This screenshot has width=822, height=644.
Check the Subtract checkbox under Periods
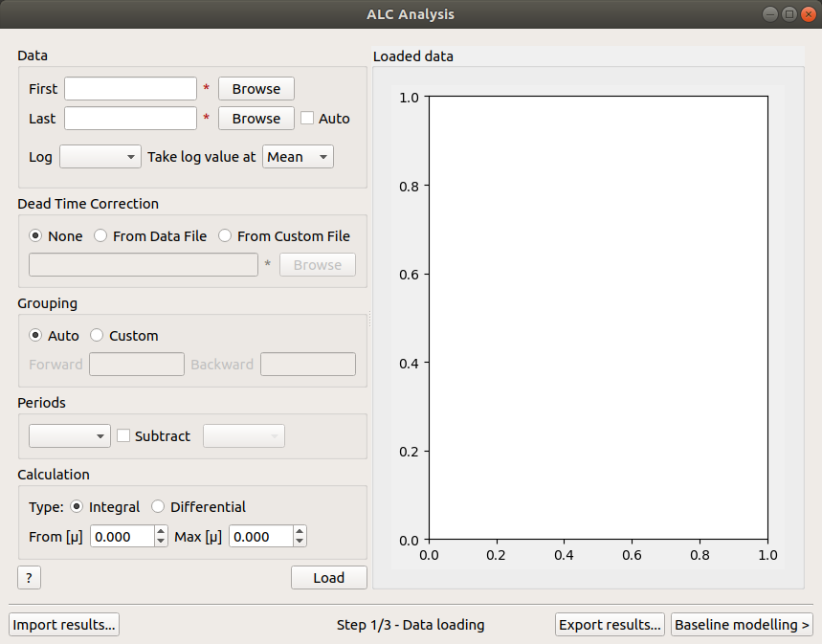pos(123,436)
